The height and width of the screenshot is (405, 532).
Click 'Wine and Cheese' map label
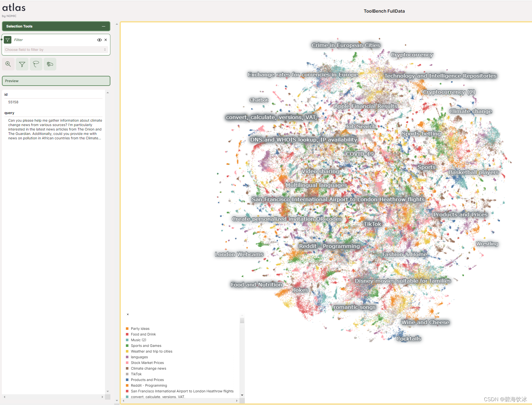[x=425, y=322]
